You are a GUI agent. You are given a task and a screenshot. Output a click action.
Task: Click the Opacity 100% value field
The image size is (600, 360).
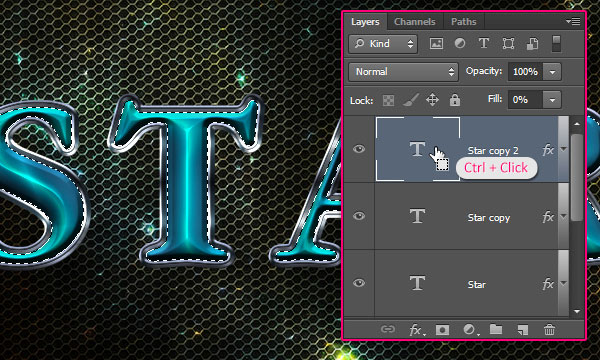coord(525,72)
